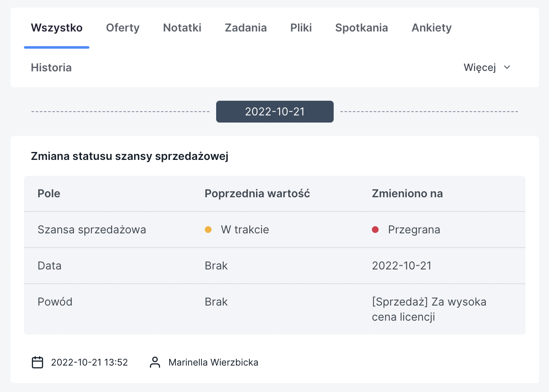Click the timestamp 2022-10-21 13:52

[89, 362]
